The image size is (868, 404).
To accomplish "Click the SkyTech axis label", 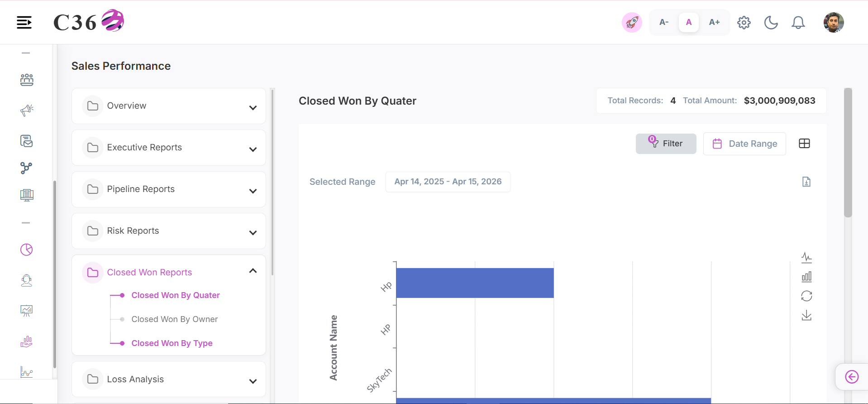I will click(379, 380).
